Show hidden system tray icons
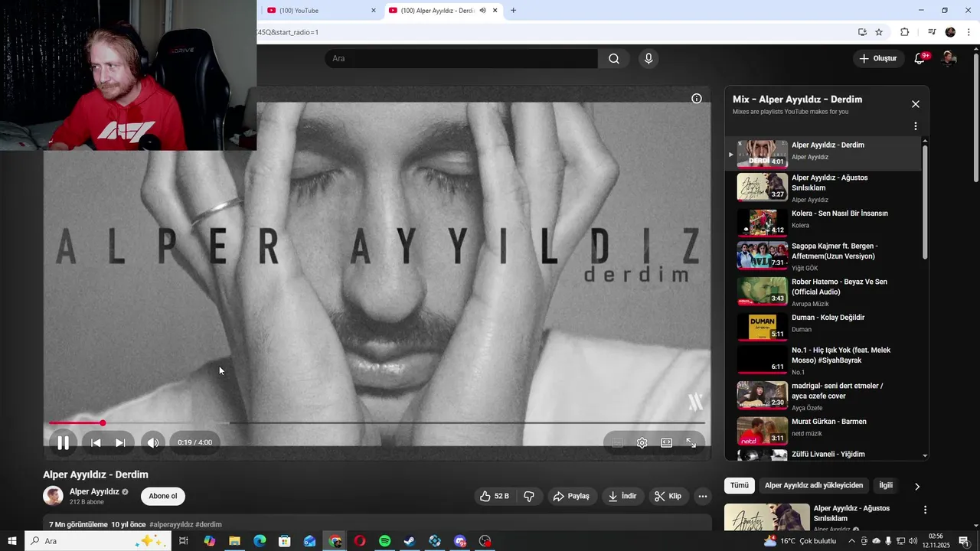Screen dimensions: 980x551 pyautogui.click(x=851, y=541)
